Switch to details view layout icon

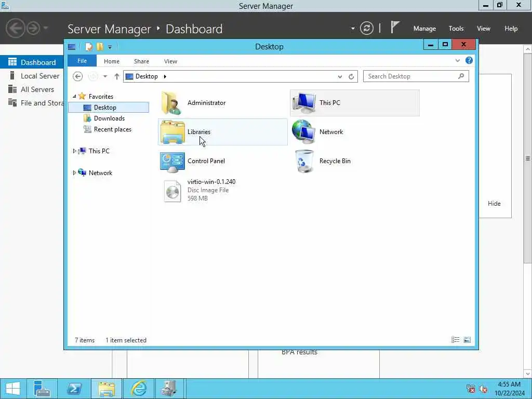455,340
